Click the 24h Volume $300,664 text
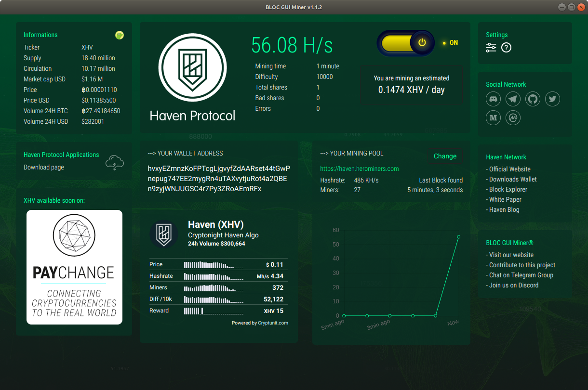 [x=216, y=244]
